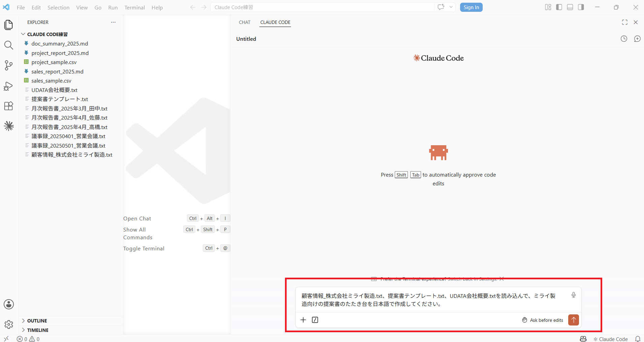
Task: Open slash commands icon in prompt box
Action: (x=315, y=320)
